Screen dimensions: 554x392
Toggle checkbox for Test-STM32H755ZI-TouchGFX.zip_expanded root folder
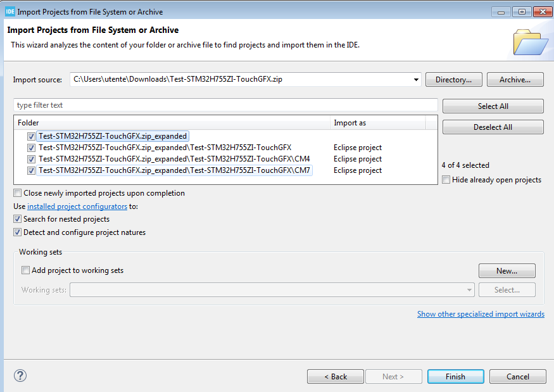pos(31,136)
